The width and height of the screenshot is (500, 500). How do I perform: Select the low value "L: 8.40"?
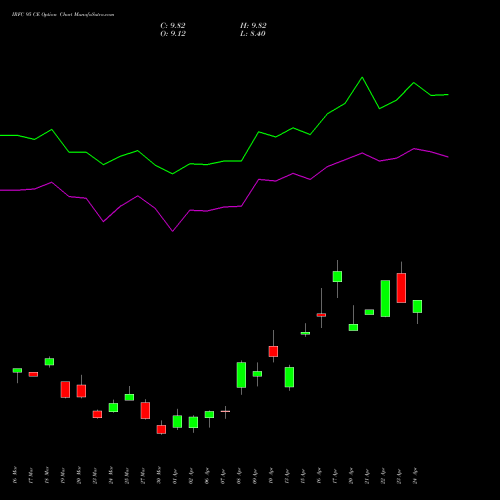(x=253, y=34)
